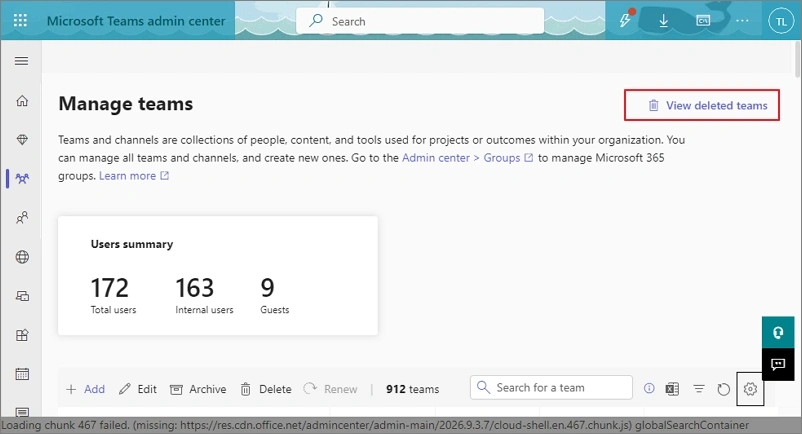
Task: Open the app launcher waffle icon
Action: tap(20, 20)
